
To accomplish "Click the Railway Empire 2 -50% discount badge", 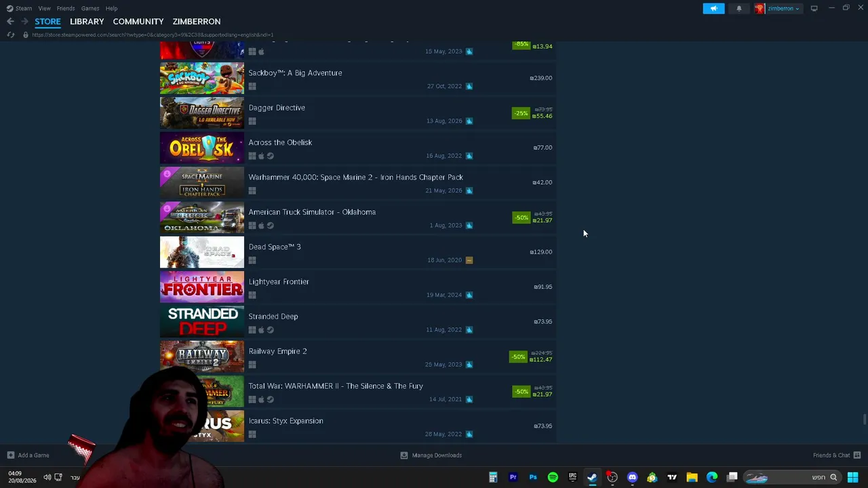I will click(x=518, y=357).
